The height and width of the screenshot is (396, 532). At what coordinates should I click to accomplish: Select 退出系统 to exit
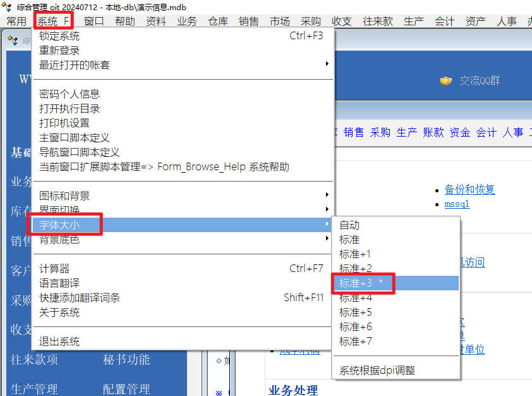[x=59, y=342]
